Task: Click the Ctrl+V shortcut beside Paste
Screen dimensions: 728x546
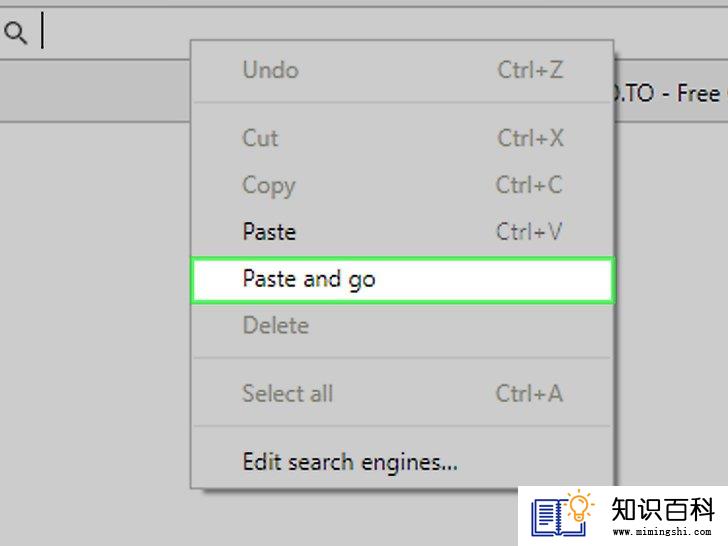Action: coord(529,231)
